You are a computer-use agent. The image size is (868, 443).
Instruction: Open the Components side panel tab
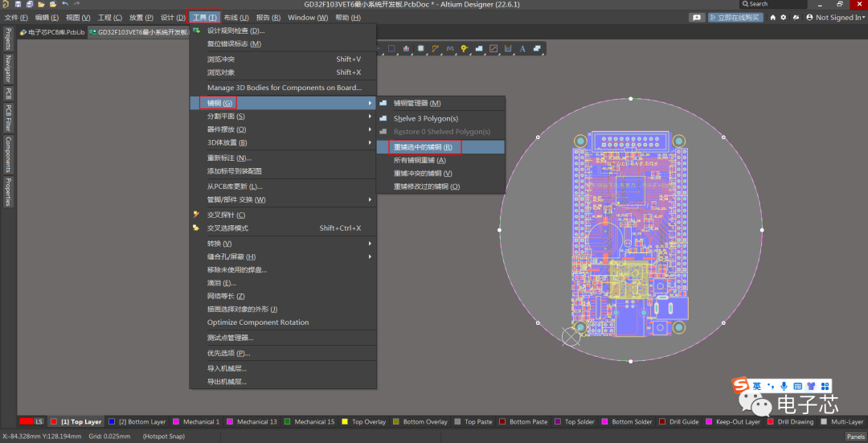click(x=8, y=154)
